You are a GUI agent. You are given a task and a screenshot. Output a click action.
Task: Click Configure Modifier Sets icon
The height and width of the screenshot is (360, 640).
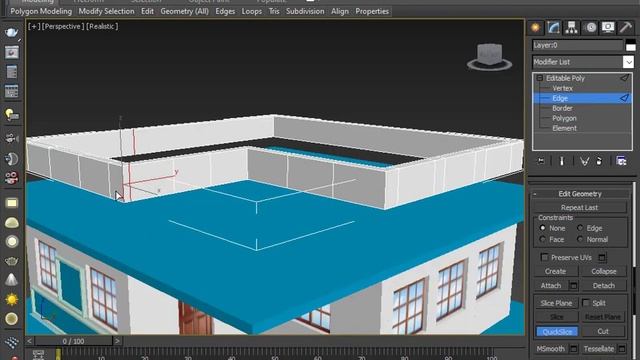(x=621, y=161)
